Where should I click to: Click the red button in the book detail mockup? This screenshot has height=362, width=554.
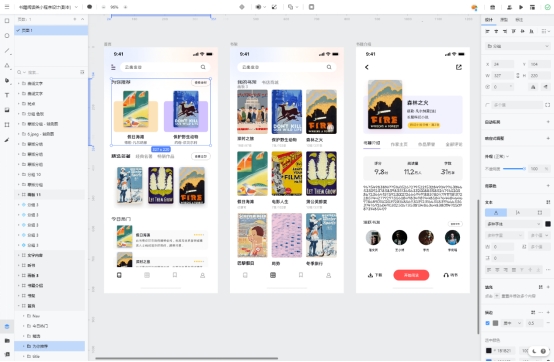[x=411, y=275]
